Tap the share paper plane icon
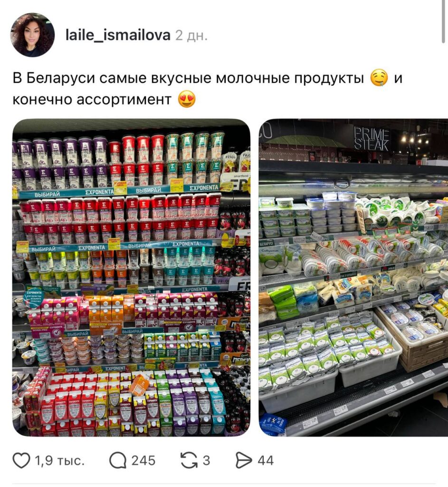The height and width of the screenshot is (487, 448). [244, 460]
